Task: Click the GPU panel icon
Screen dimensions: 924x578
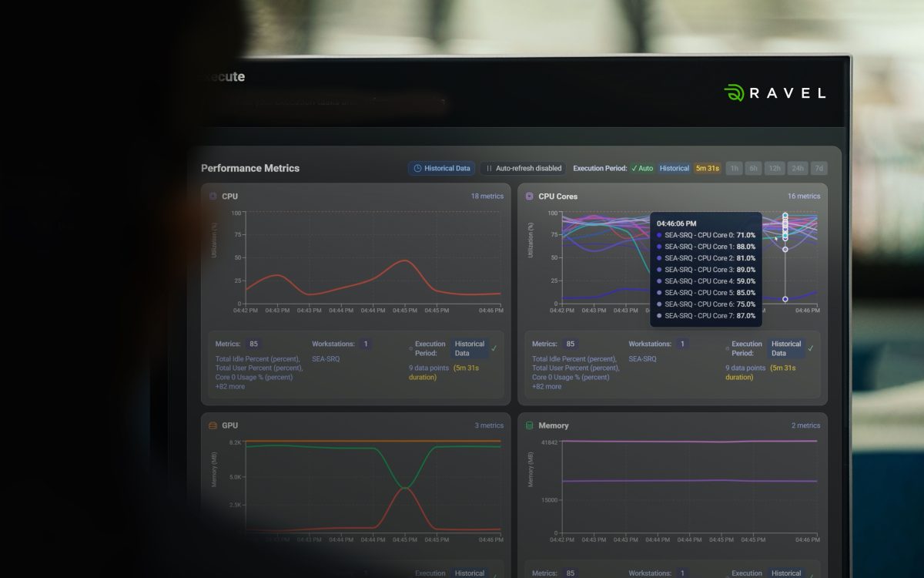Action: pyautogui.click(x=213, y=425)
